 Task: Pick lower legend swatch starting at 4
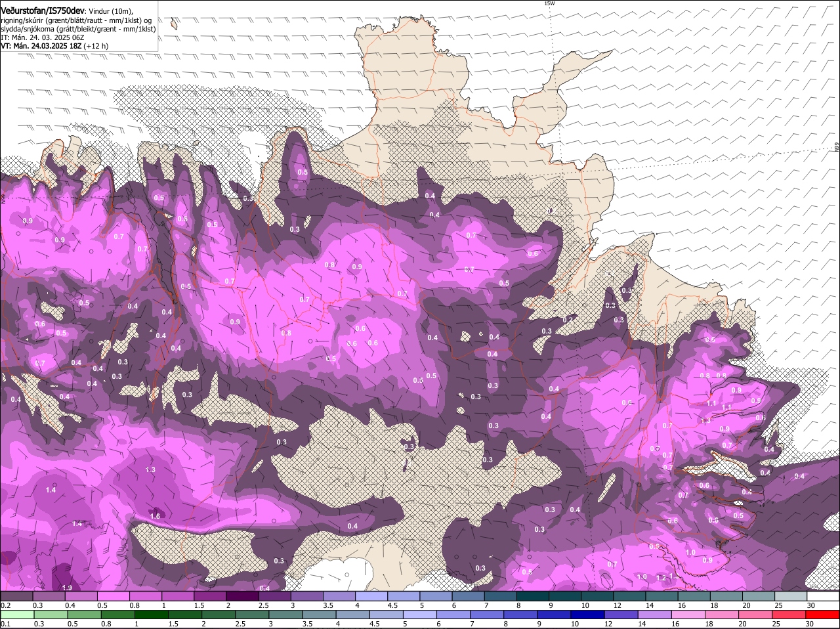pos(353,615)
